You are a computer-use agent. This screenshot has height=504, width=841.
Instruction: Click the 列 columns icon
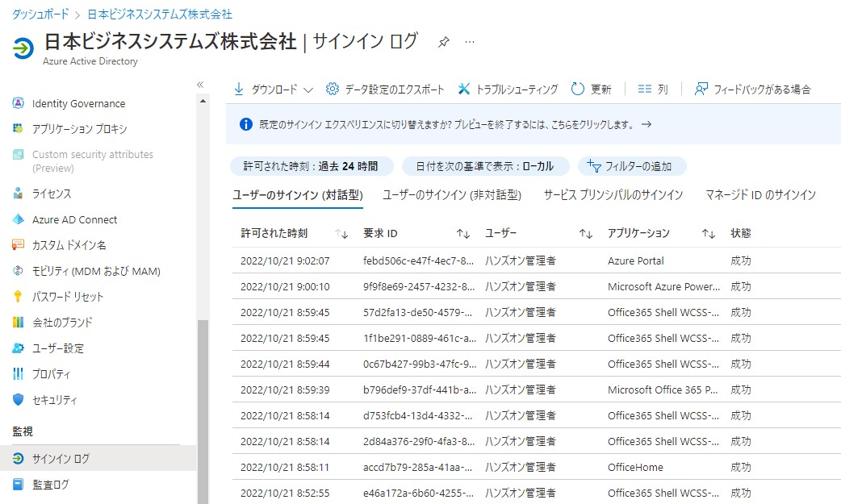[645, 89]
